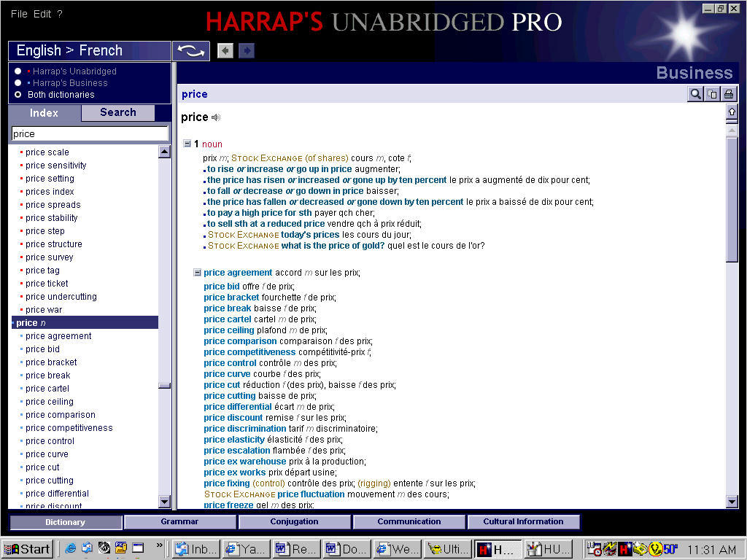Viewport: 747px width, 560px height.
Task: Select 'price sensitivity' in the index list
Action: tap(55, 166)
